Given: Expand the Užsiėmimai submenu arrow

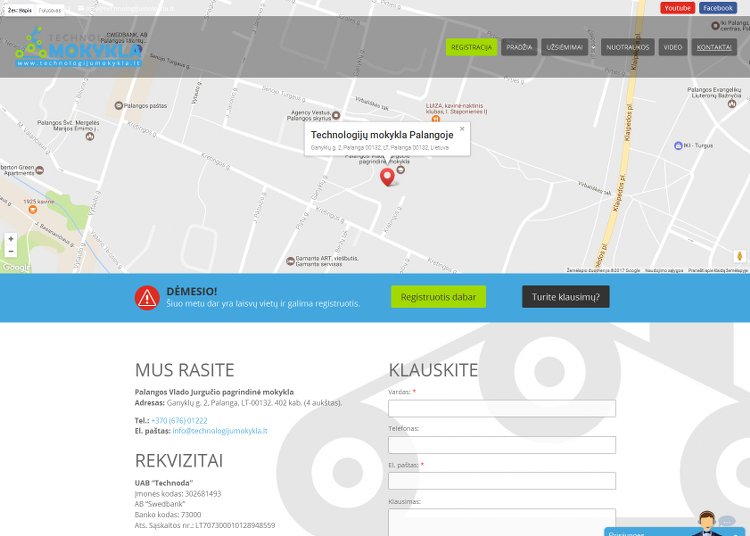Looking at the screenshot, I should [594, 47].
